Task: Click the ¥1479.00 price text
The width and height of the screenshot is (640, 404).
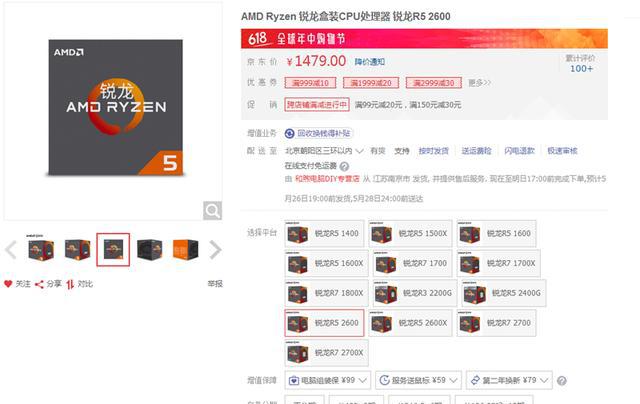Action: (316, 61)
